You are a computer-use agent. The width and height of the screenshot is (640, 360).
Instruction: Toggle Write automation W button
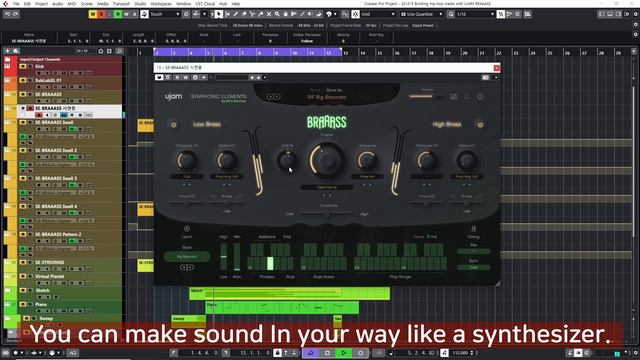[126, 14]
